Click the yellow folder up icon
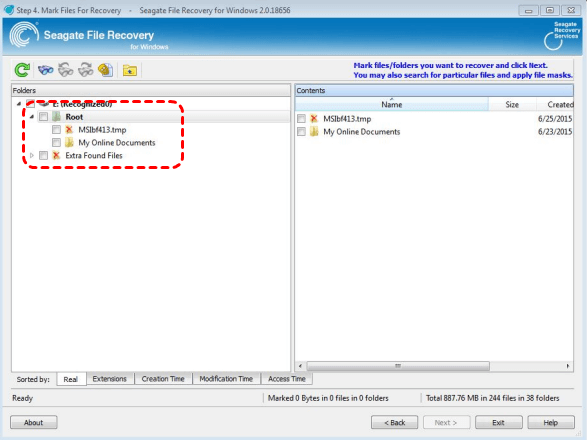This screenshot has height=440, width=587. [x=130, y=70]
